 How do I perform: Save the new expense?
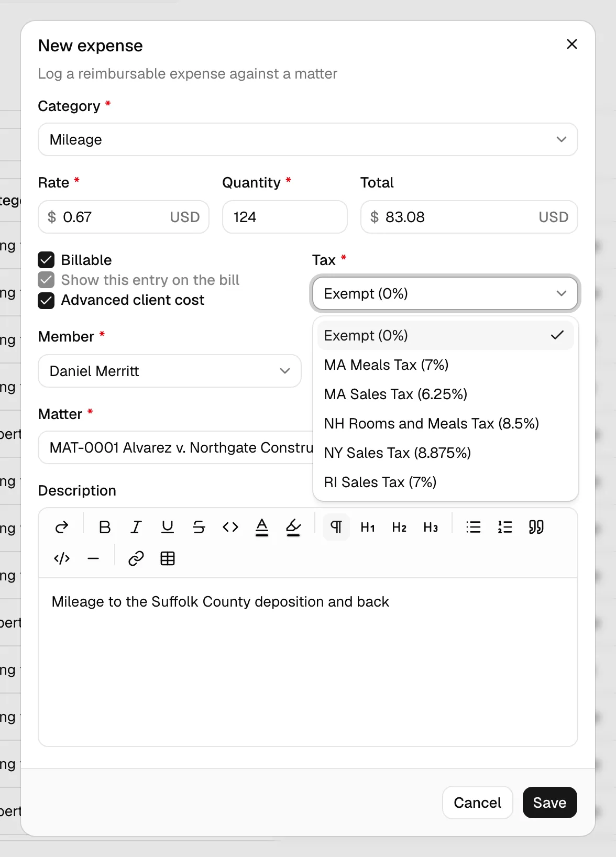tap(550, 803)
